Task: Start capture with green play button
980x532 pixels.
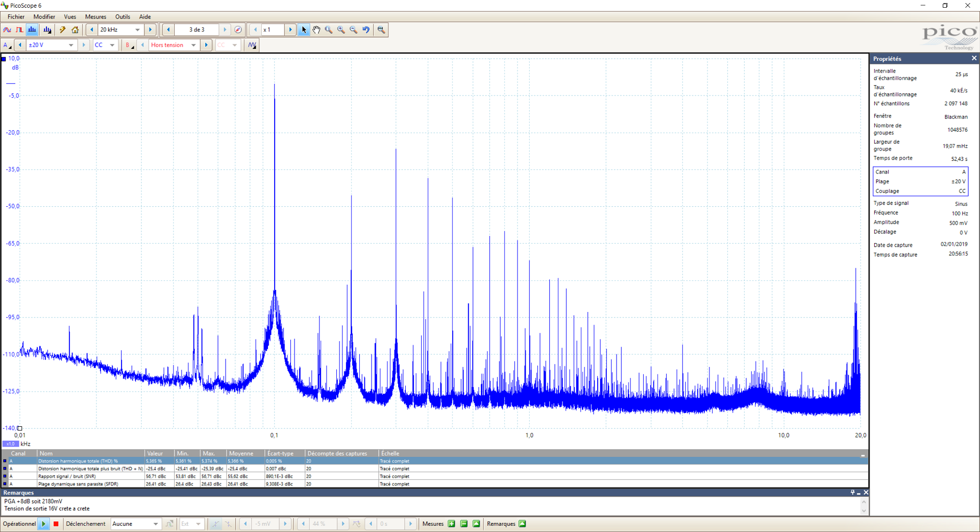Action: pos(44,524)
